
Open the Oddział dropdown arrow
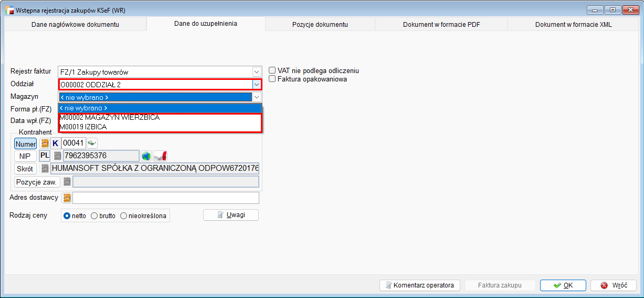tap(257, 84)
